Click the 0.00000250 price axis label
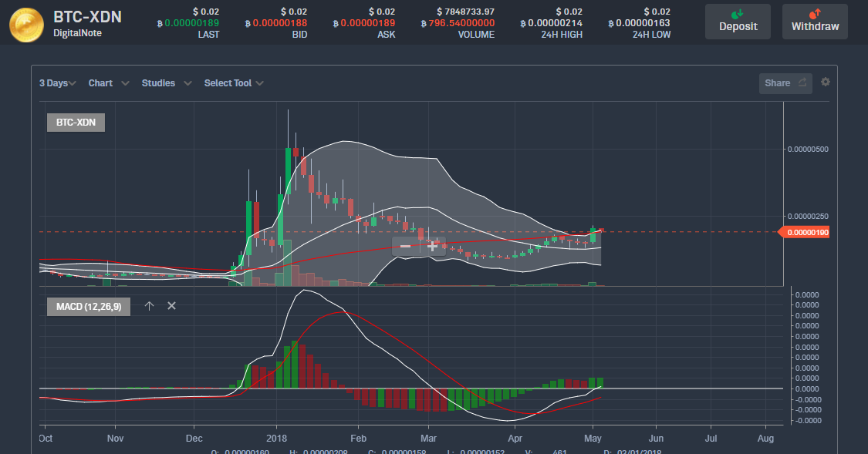The height and width of the screenshot is (454, 868). pos(809,217)
